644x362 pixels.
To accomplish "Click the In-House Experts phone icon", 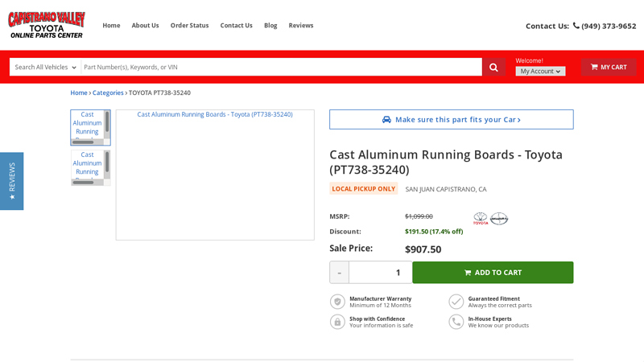I will click(456, 322).
